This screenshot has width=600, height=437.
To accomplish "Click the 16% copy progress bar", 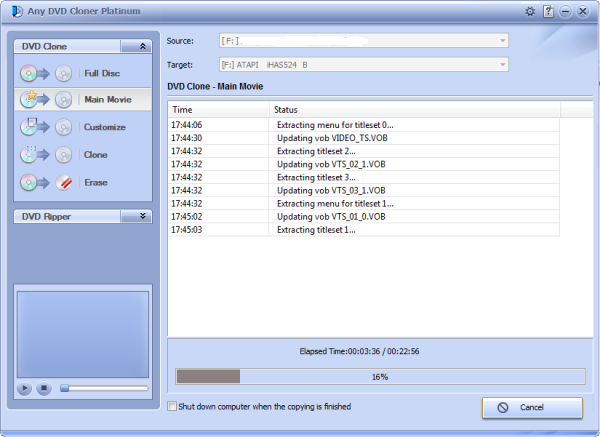I will tap(380, 377).
